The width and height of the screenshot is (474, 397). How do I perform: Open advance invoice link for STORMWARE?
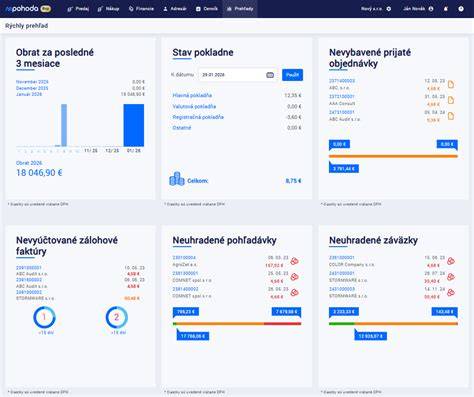coord(29,292)
